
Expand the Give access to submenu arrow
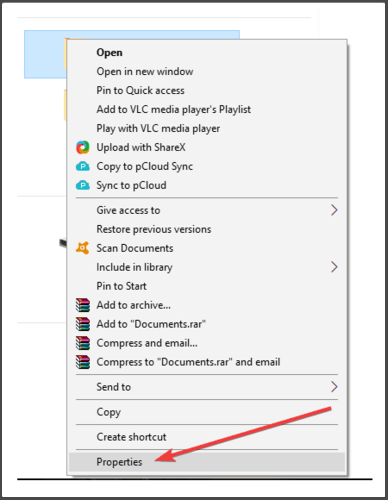coord(334,210)
